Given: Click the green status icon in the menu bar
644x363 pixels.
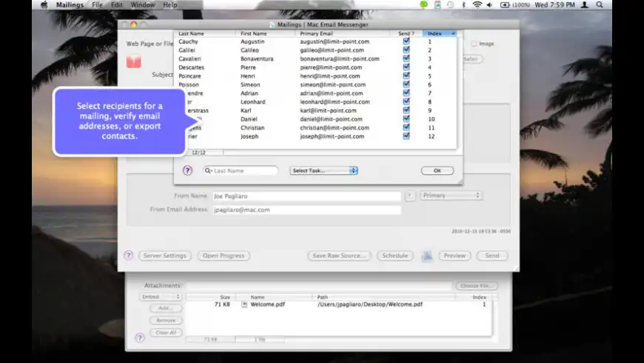Looking at the screenshot, I should coord(423,5).
